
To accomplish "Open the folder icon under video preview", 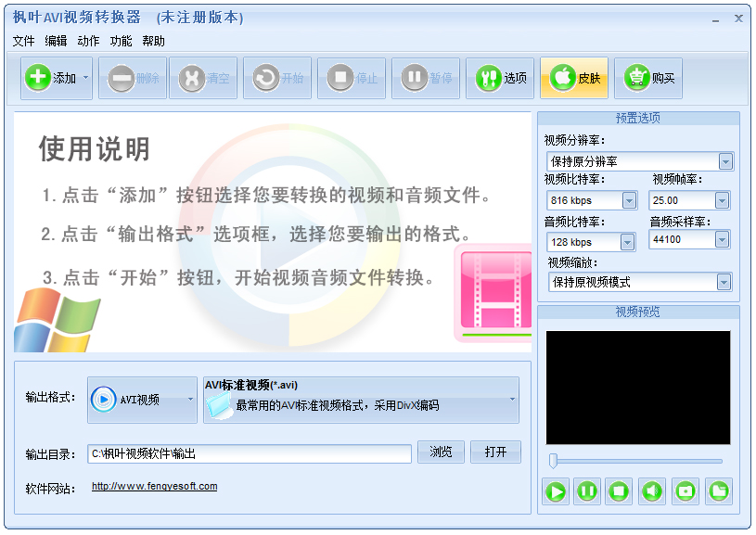I will (x=718, y=490).
